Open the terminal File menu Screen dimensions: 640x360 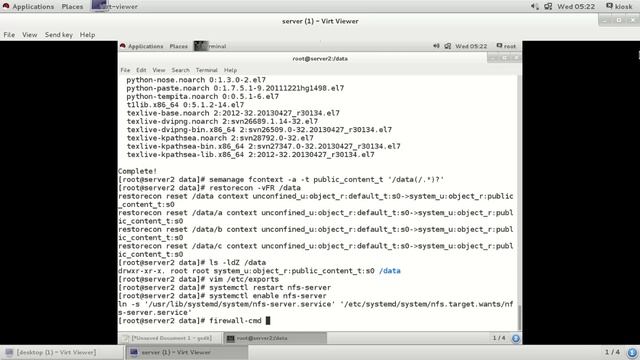tap(125, 70)
